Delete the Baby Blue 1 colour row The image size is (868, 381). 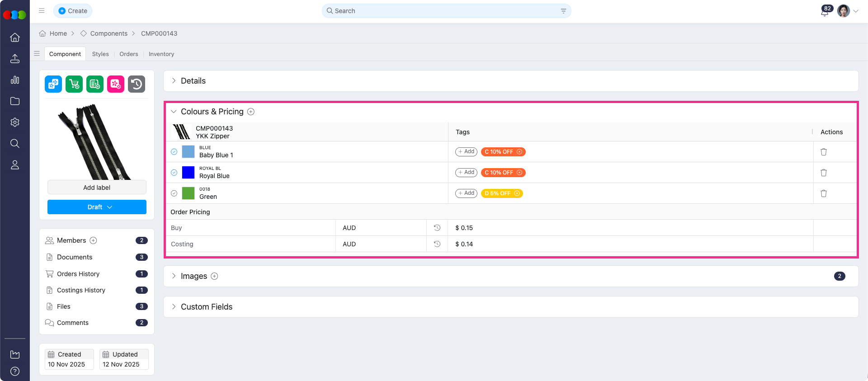point(823,152)
